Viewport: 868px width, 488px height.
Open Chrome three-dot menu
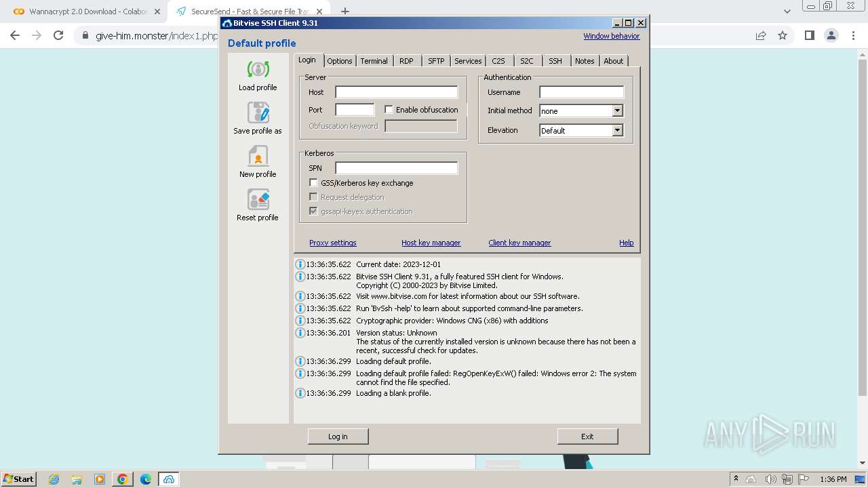852,35
